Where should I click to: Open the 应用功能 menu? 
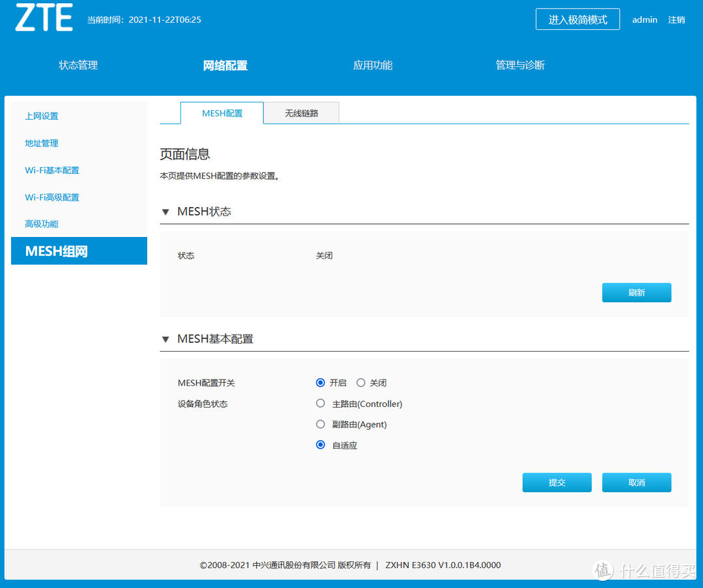[x=372, y=65]
